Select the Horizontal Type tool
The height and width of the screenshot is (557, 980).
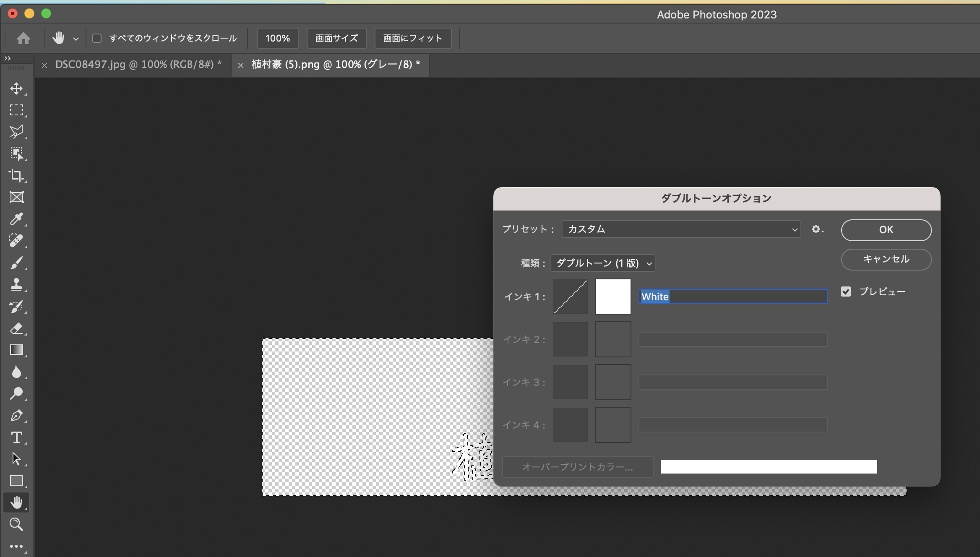[16, 437]
